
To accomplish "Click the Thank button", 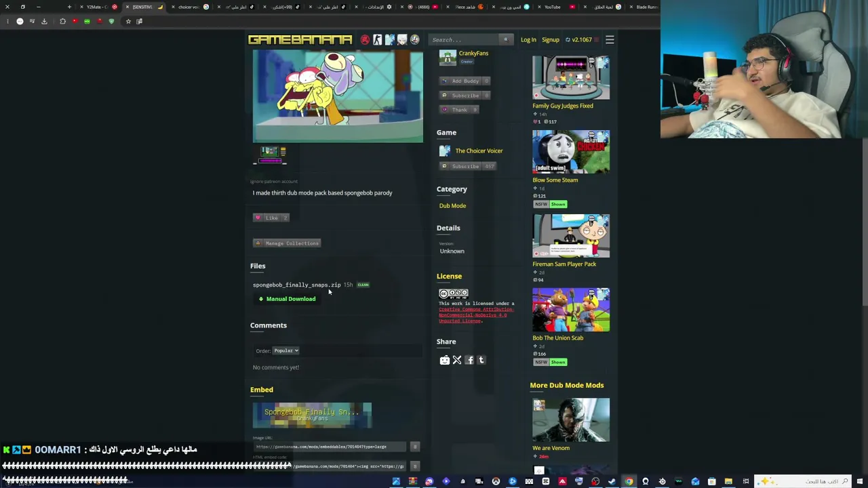I will pyautogui.click(x=460, y=110).
